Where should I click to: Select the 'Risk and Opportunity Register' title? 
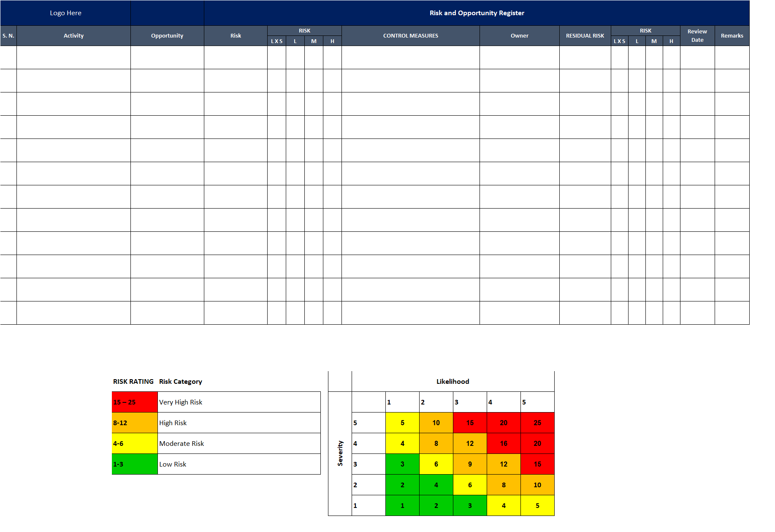click(x=477, y=13)
